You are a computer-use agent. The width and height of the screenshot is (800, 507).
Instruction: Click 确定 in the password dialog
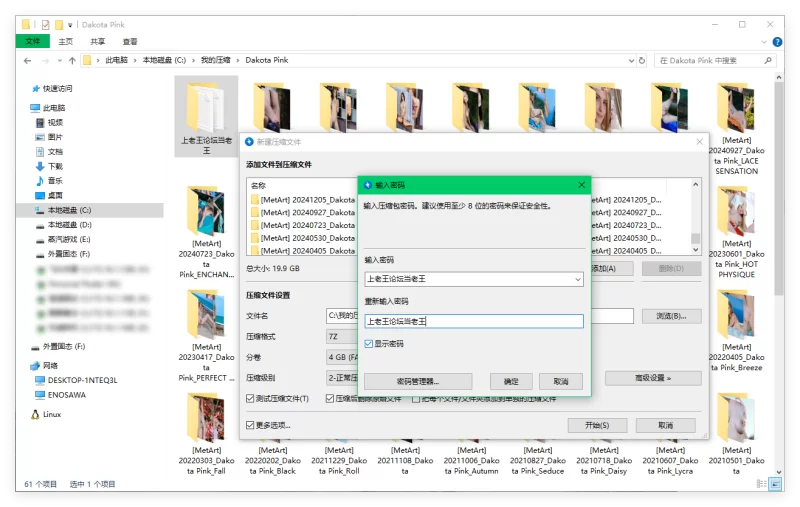511,381
